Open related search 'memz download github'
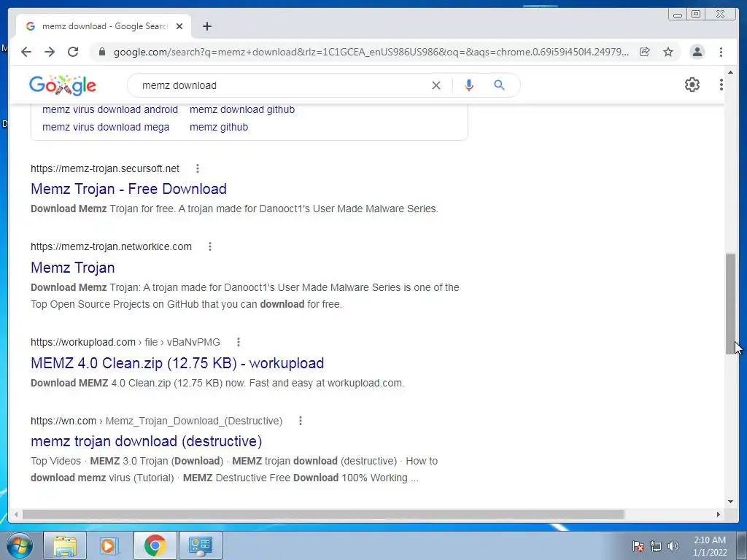 242,109
